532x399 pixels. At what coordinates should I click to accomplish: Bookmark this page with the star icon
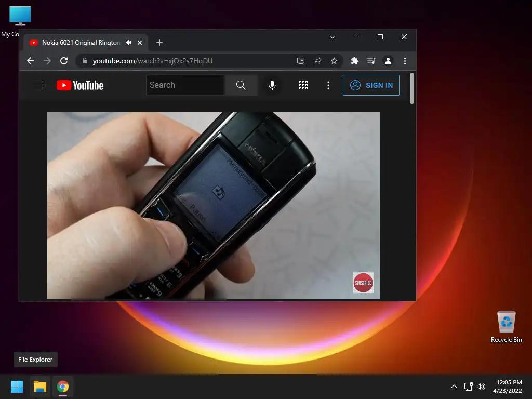(x=334, y=61)
